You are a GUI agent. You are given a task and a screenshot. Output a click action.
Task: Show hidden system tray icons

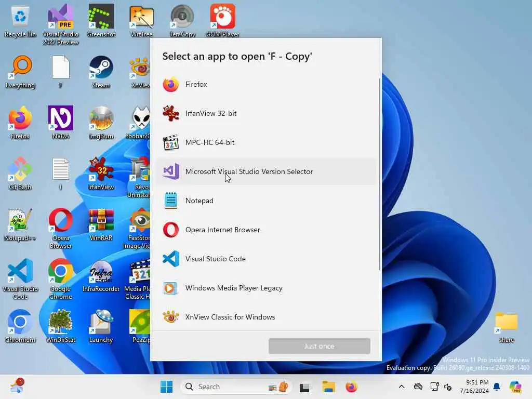402,387
